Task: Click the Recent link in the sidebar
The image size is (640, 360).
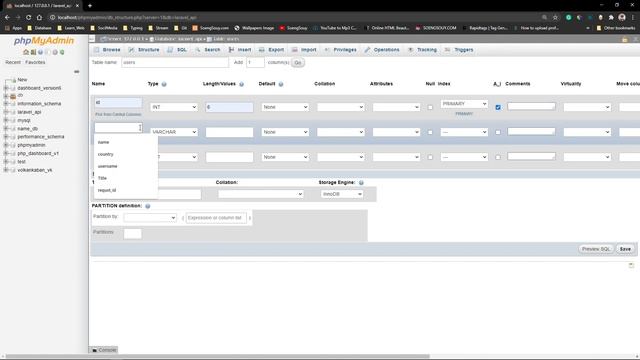Action: (13, 62)
